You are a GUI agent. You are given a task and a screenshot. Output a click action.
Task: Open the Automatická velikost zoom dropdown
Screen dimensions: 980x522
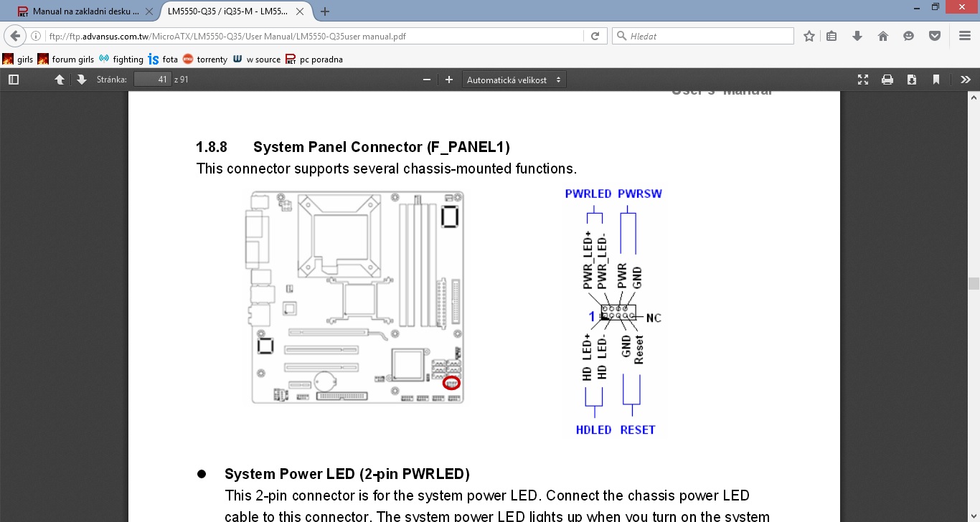[x=514, y=80]
